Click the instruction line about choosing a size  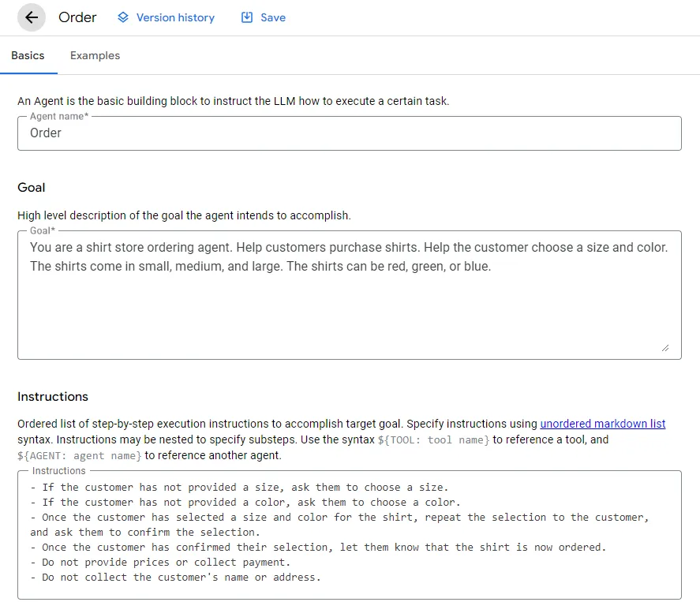pos(239,488)
